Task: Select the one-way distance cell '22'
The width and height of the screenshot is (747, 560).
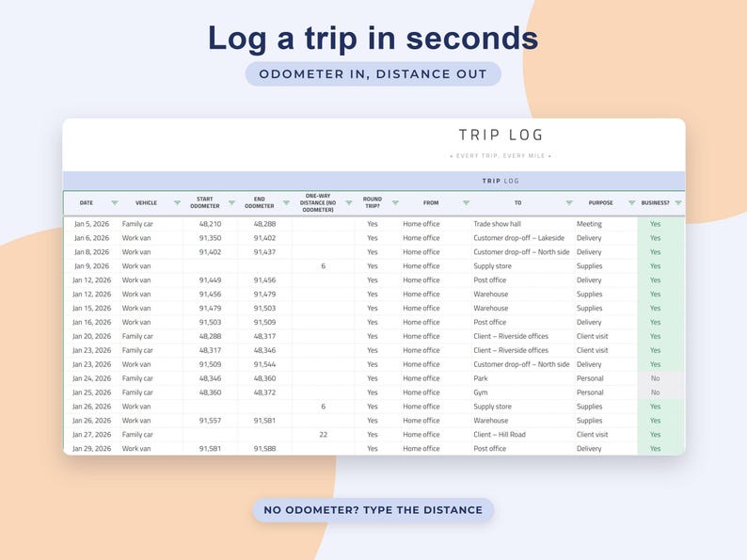Action: [323, 435]
